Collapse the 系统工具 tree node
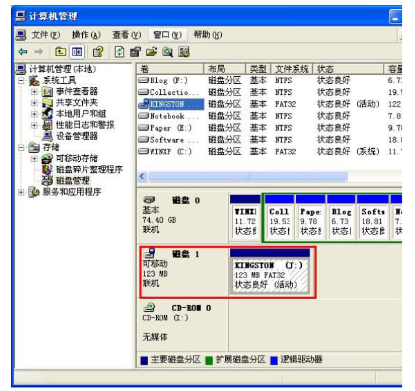This screenshot has width=415, height=391. (x=21, y=80)
